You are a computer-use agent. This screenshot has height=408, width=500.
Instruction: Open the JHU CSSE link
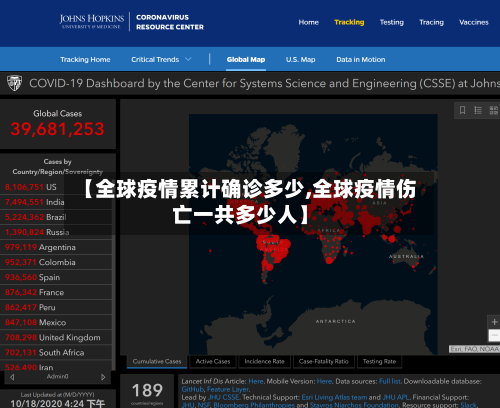(x=223, y=397)
